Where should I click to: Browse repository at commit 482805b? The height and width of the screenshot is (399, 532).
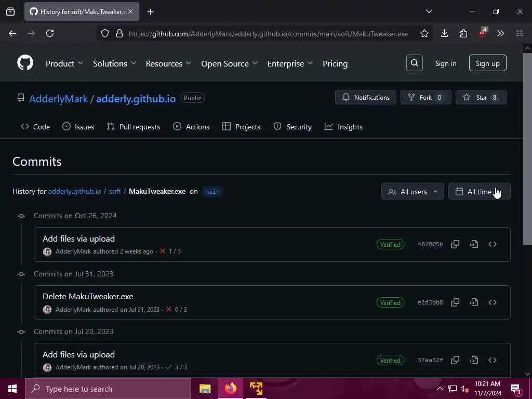493,244
